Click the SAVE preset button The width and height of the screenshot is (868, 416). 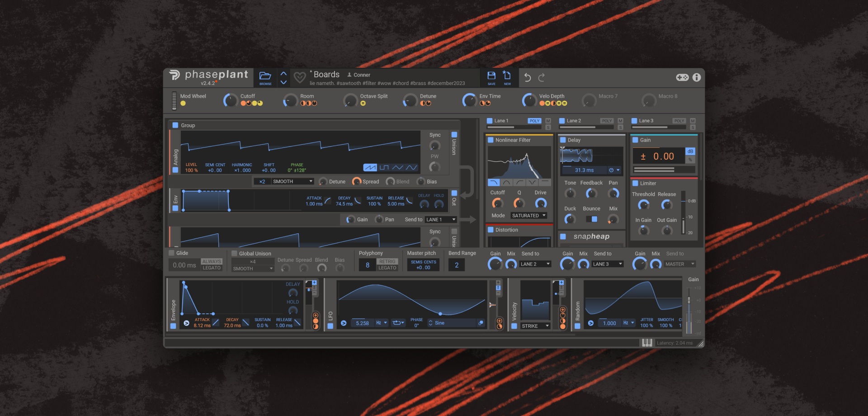[492, 77]
